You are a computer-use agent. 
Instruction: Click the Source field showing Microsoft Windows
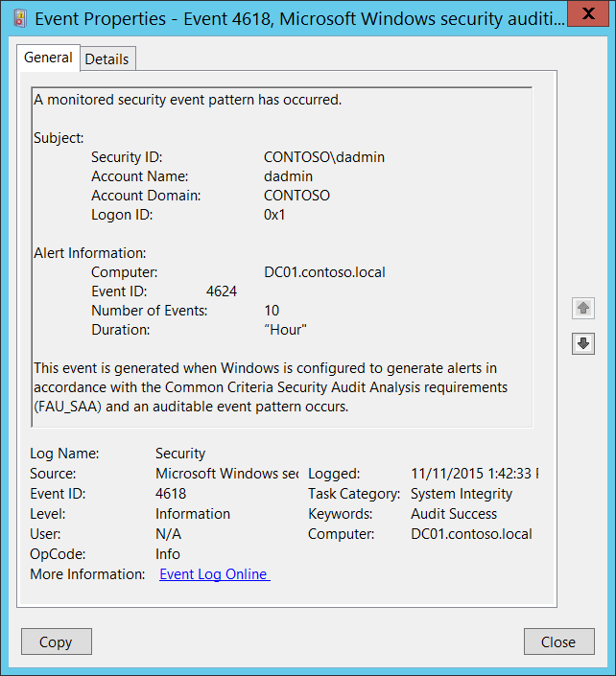click(226, 474)
